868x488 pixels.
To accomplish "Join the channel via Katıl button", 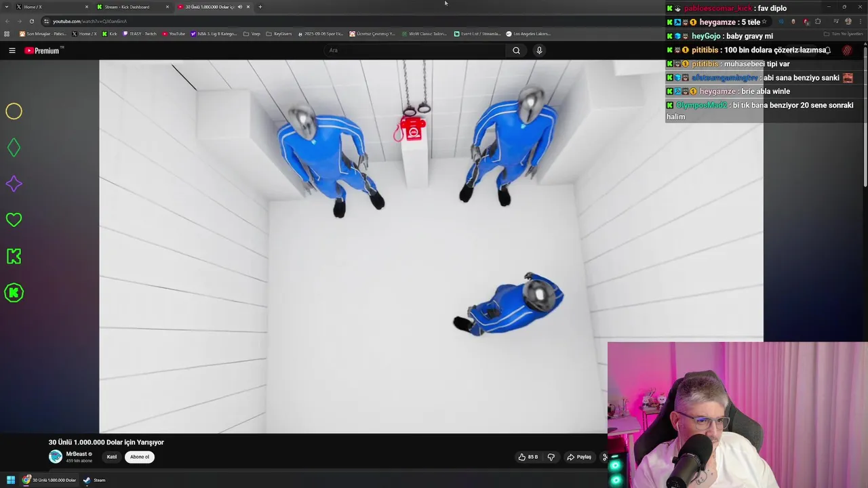I will 112,457.
